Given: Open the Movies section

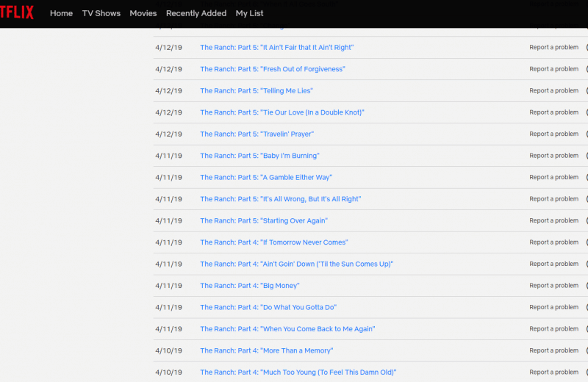Looking at the screenshot, I should tap(143, 13).
